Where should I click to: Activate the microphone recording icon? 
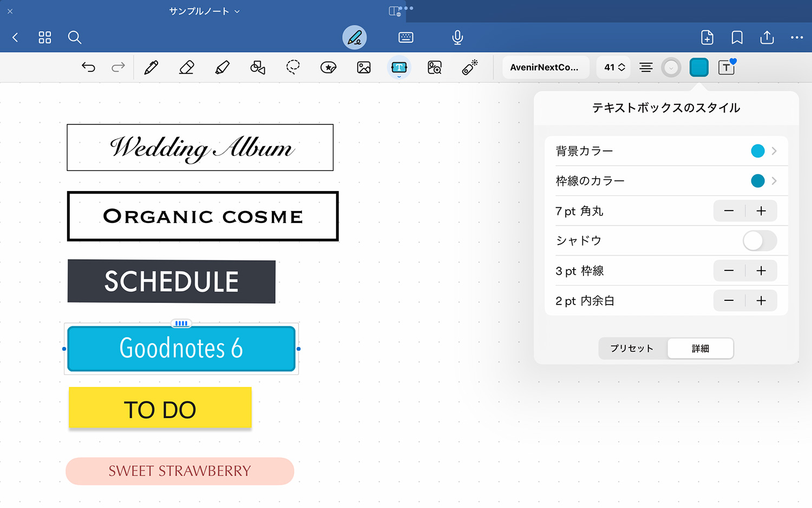coord(457,37)
